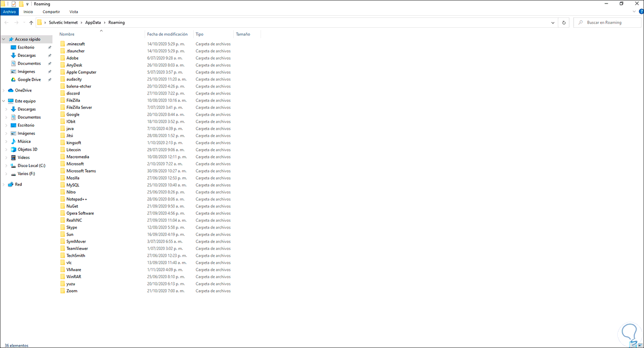This screenshot has width=644, height=348.
Task: Open the recent locations dropdown arrow
Action: pos(24,23)
